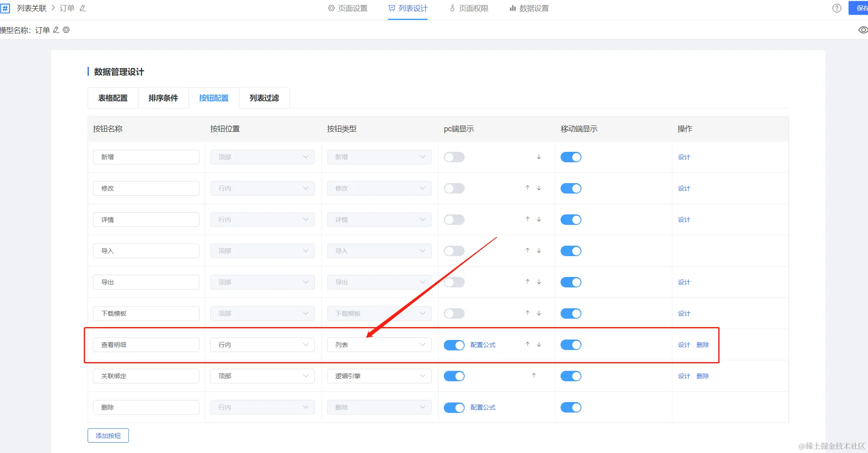
Task: Move 导出 row down with arrow
Action: [539, 282]
